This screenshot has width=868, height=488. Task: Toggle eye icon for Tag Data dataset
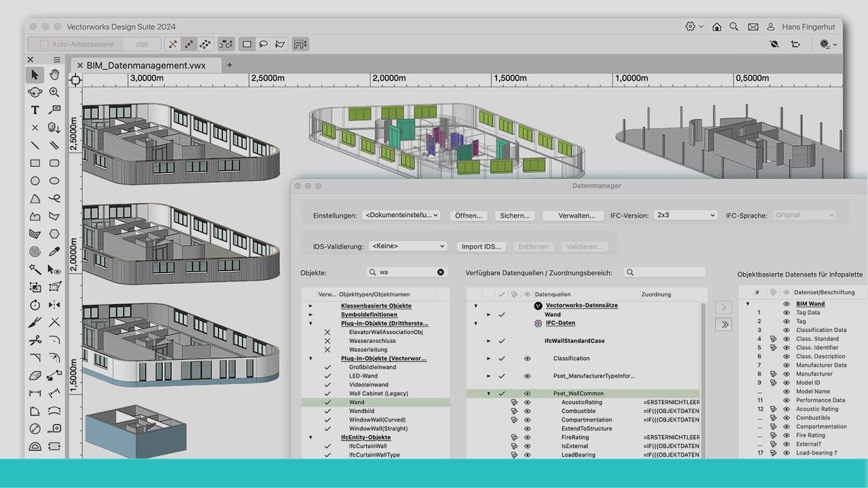[x=787, y=312]
